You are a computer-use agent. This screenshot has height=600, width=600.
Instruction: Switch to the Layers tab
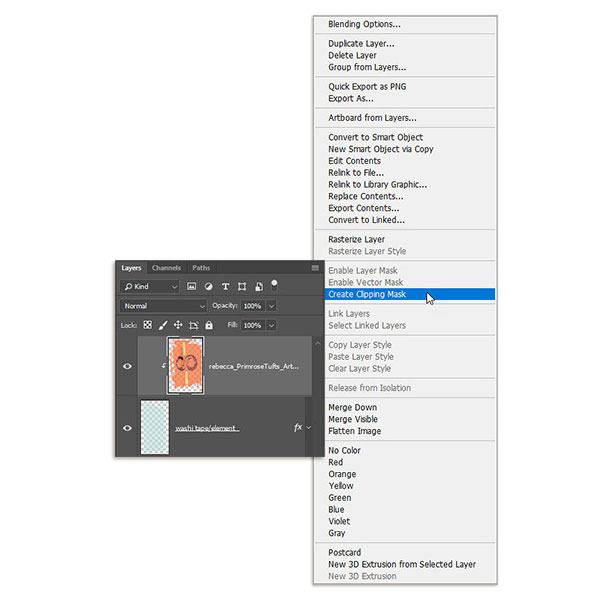tap(131, 267)
